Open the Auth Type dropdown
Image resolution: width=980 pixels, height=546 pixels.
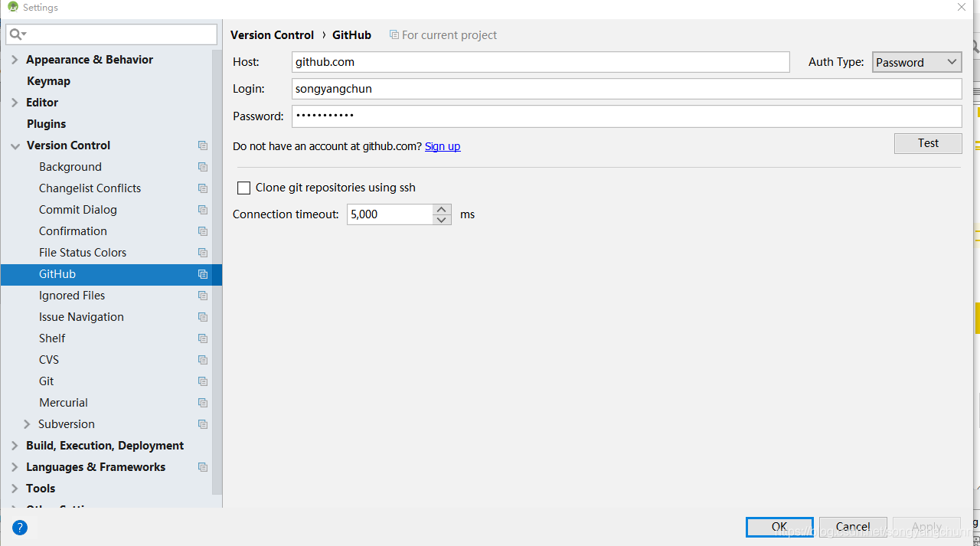click(x=916, y=62)
